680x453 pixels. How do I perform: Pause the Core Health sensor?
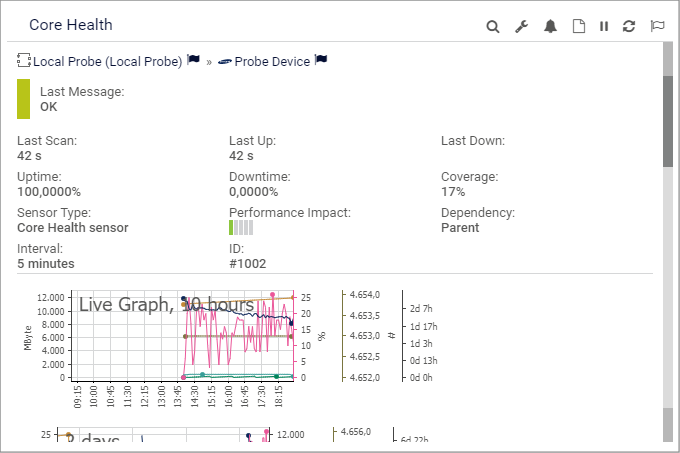pyautogui.click(x=604, y=26)
